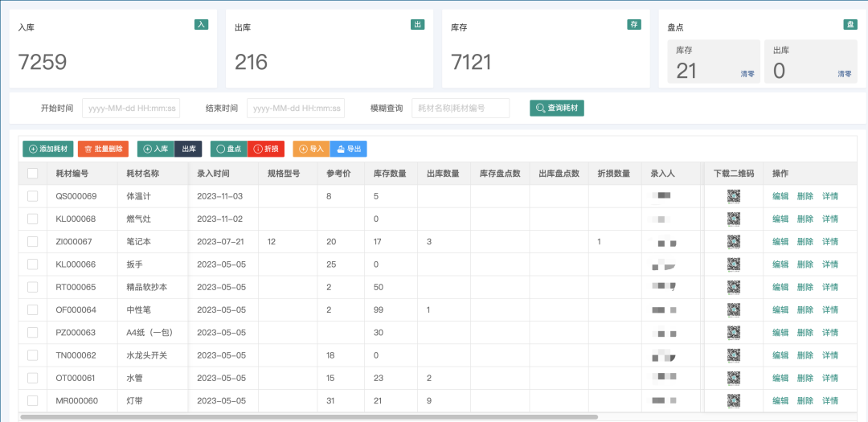
Task: Open the 开始时间 date picker
Action: 132,108
